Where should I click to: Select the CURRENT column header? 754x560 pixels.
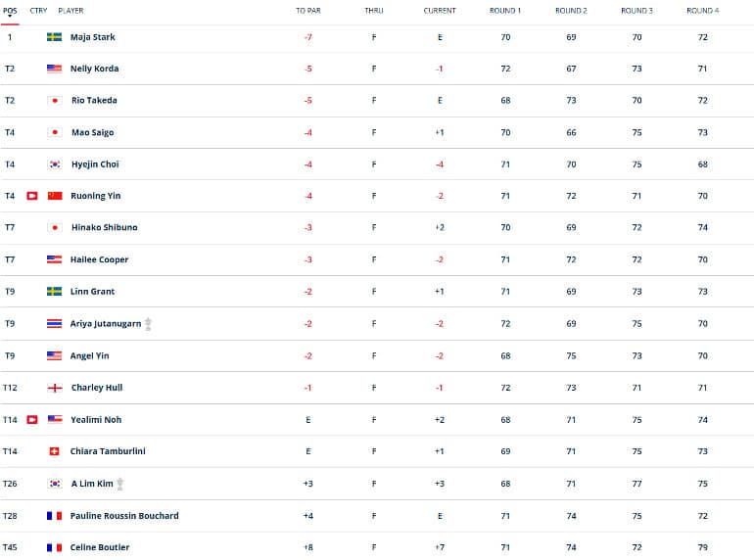pyautogui.click(x=440, y=11)
